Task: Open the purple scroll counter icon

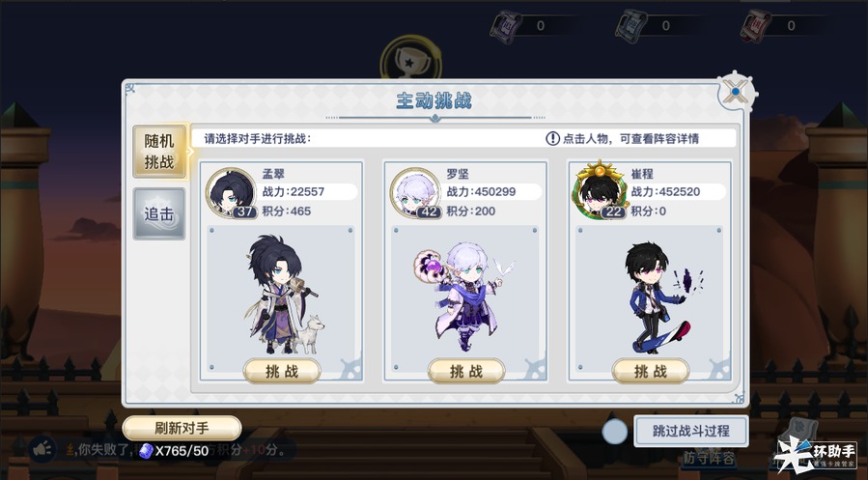Action: 505,26
